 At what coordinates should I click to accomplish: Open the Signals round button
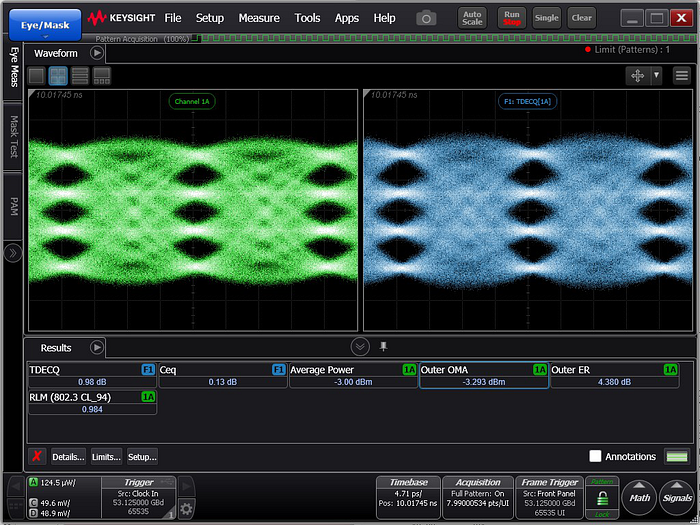coord(677,497)
